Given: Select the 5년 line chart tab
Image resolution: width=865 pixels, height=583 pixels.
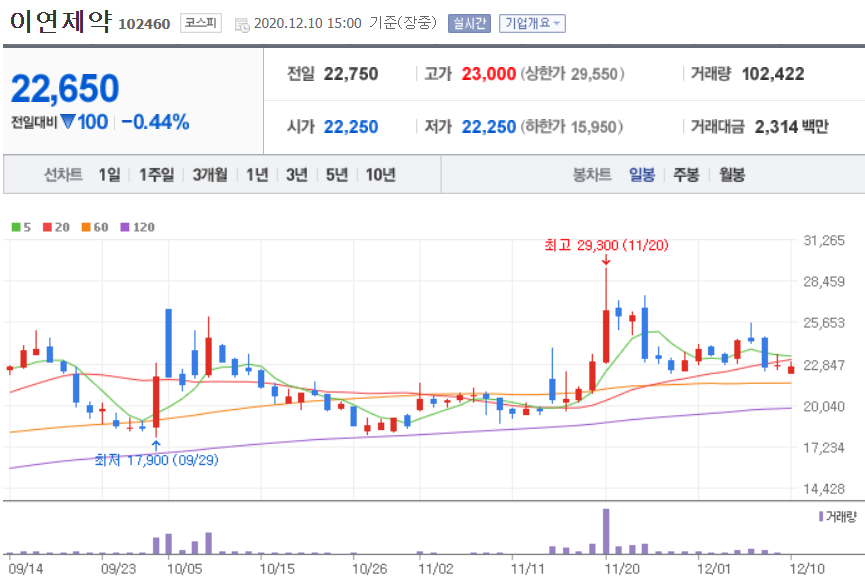Looking at the screenshot, I should (x=337, y=175).
